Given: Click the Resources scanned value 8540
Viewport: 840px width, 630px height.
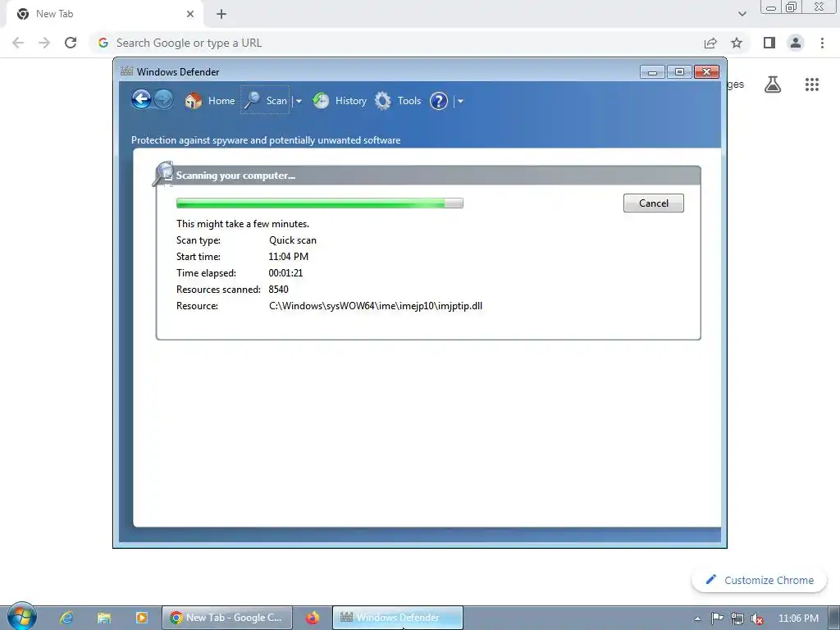Looking at the screenshot, I should tap(279, 290).
